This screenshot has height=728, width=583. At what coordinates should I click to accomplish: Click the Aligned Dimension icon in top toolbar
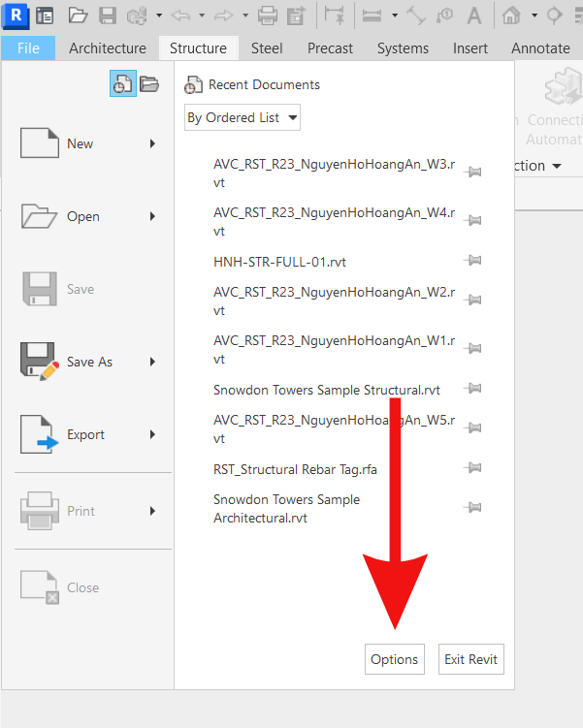(335, 16)
